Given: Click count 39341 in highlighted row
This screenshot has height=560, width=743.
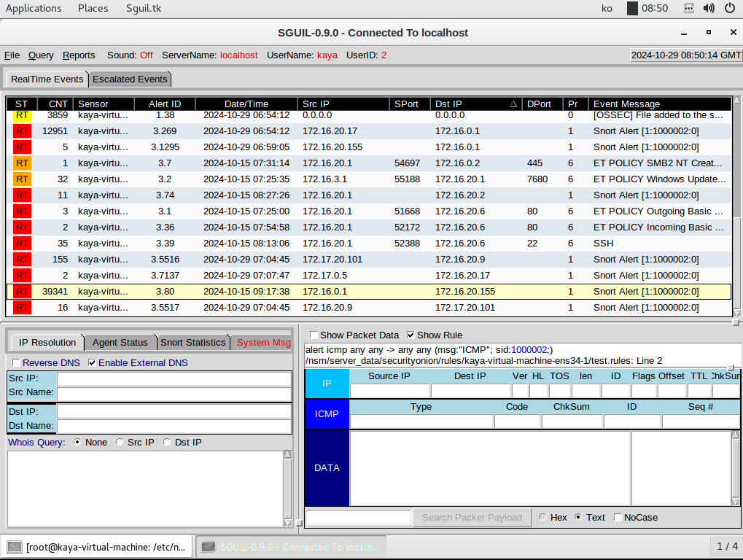Looking at the screenshot, I should [x=55, y=292].
